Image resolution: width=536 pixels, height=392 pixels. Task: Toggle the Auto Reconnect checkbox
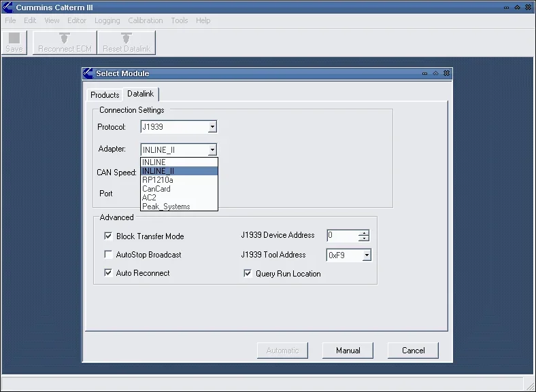coord(108,272)
